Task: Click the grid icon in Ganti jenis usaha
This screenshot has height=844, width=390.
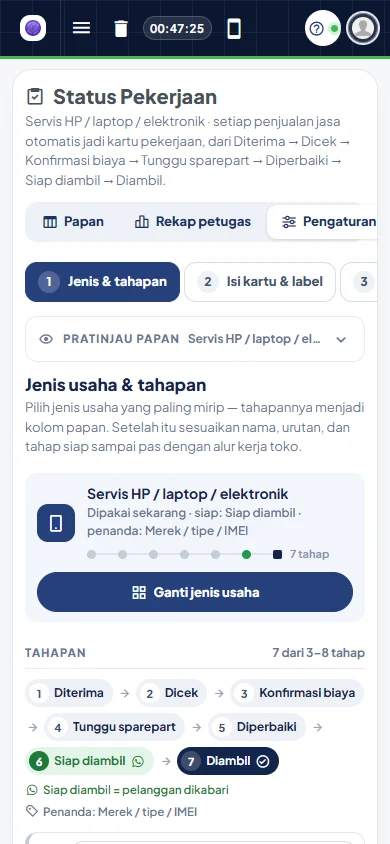Action: coord(139,593)
